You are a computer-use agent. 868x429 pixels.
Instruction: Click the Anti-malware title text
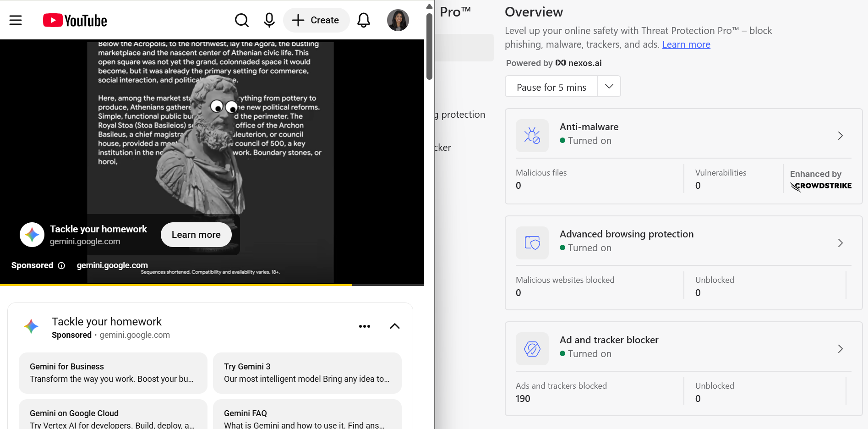pos(589,127)
